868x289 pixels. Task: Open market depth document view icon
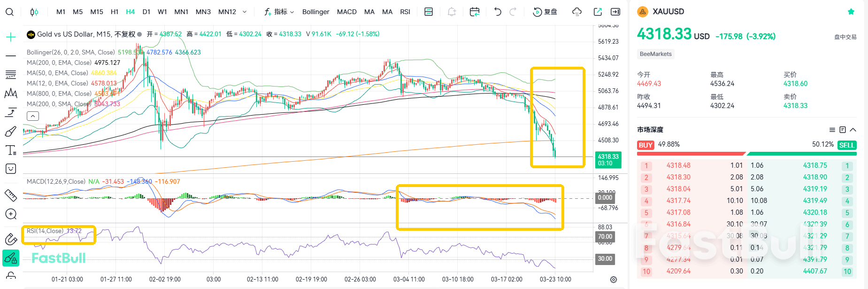coord(843,130)
